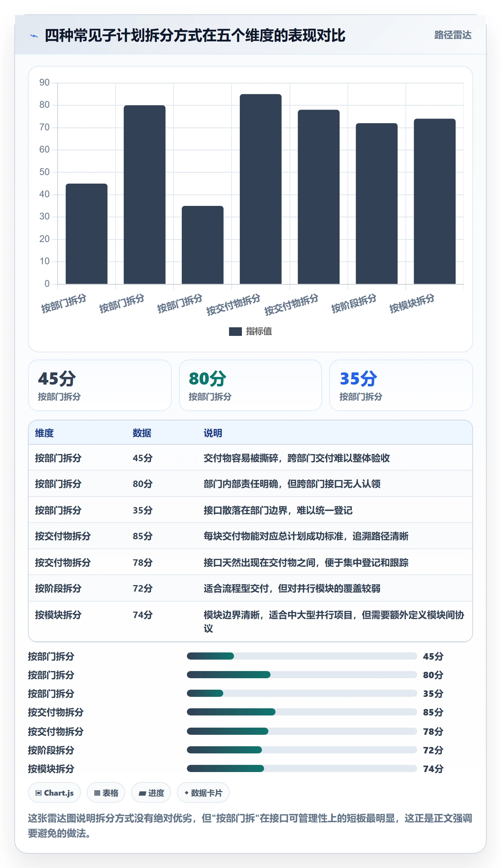Click the chart bar reaching 72

[376, 203]
